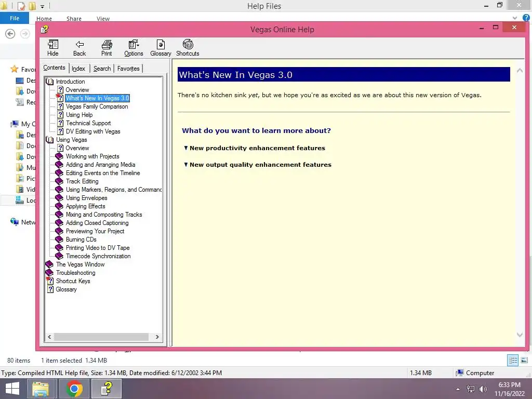Screen dimensions: 532x399
Task: Click the HTML Help taskbar icon
Action: click(107, 389)
